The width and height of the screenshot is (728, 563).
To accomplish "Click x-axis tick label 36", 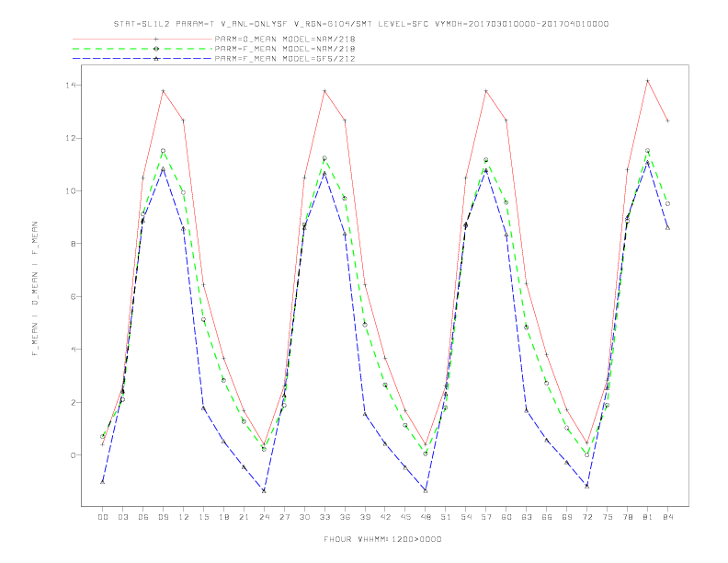I will 345,517.
